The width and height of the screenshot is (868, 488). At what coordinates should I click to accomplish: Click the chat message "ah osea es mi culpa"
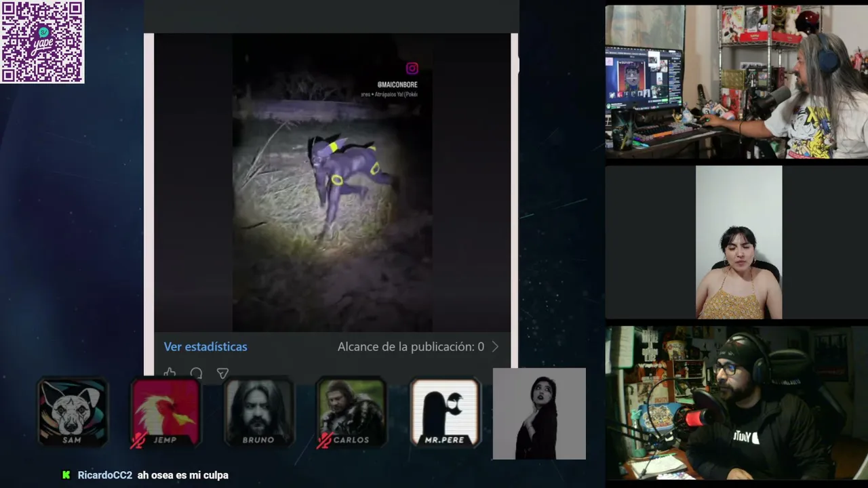183,475
